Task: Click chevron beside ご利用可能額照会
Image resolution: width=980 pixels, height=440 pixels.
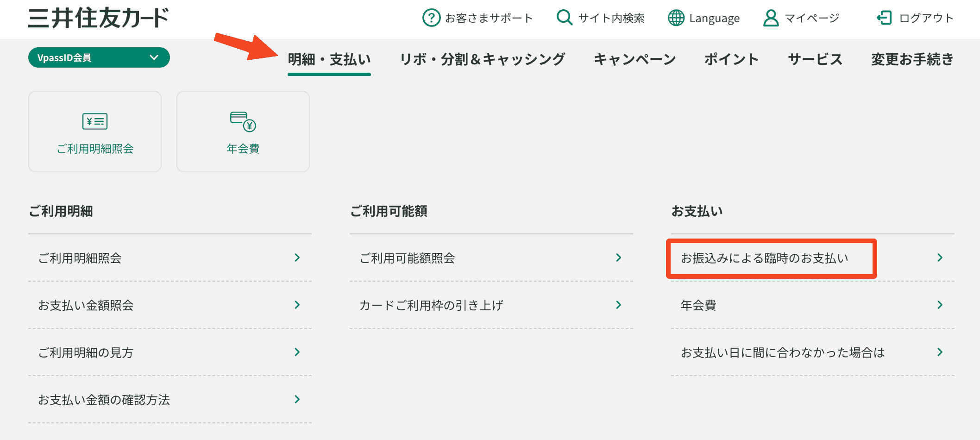Action: click(x=619, y=258)
